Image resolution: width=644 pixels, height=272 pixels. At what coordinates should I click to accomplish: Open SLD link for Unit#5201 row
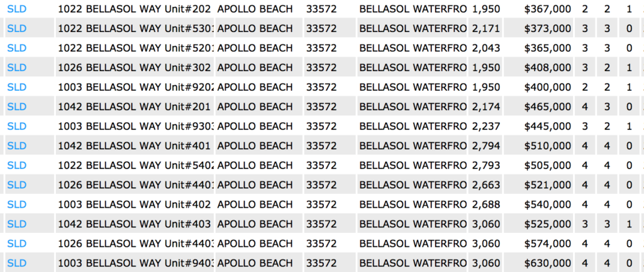[x=17, y=48]
